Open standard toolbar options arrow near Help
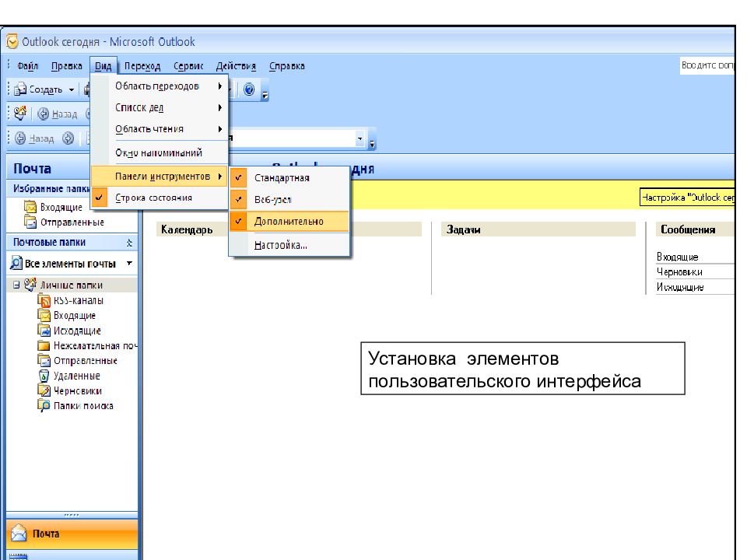The width and height of the screenshot is (747, 560). tap(265, 92)
